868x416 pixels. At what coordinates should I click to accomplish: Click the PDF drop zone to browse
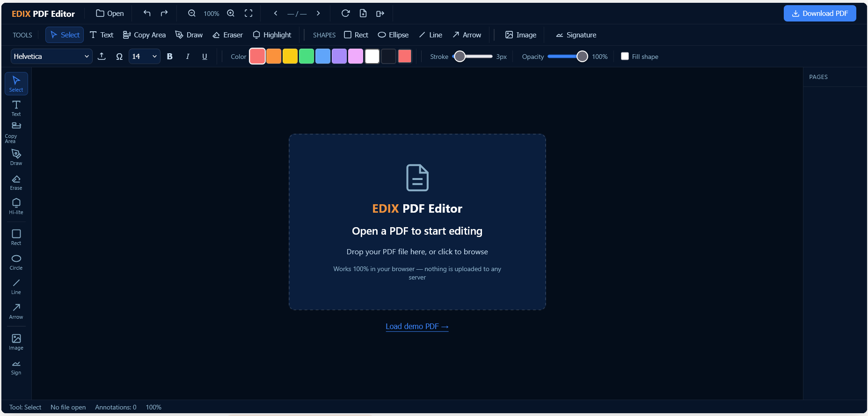[417, 222]
